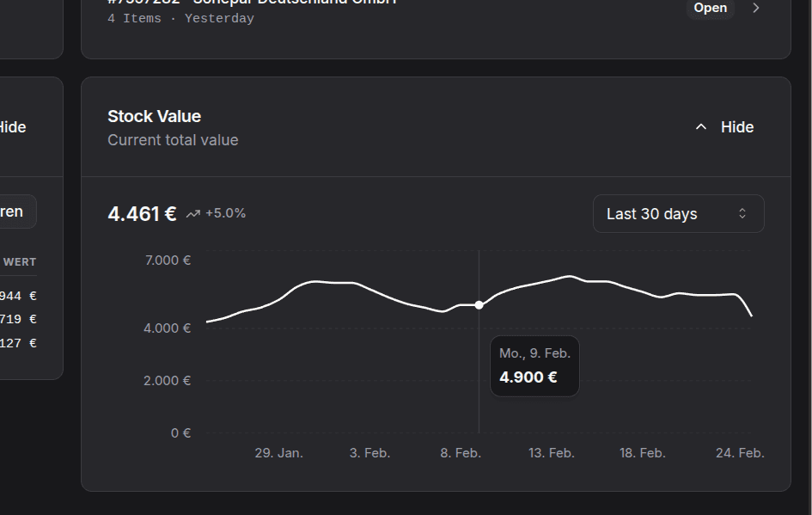Hide the left sidebar panel

click(x=14, y=126)
